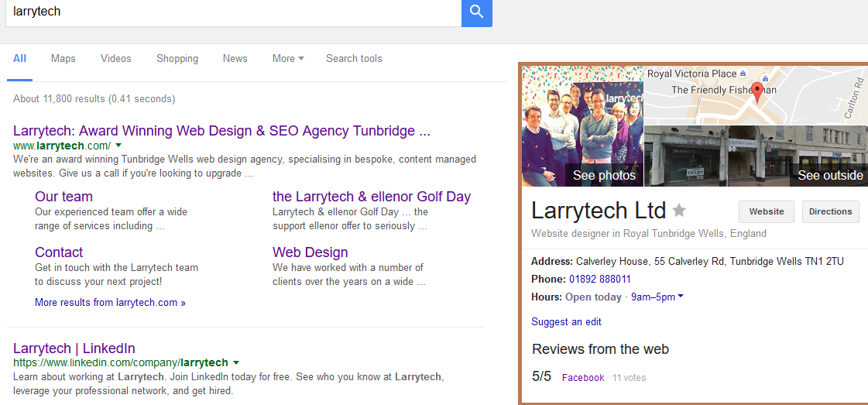This screenshot has height=405, width=868.
Task: Click the Website button
Action: (x=767, y=211)
